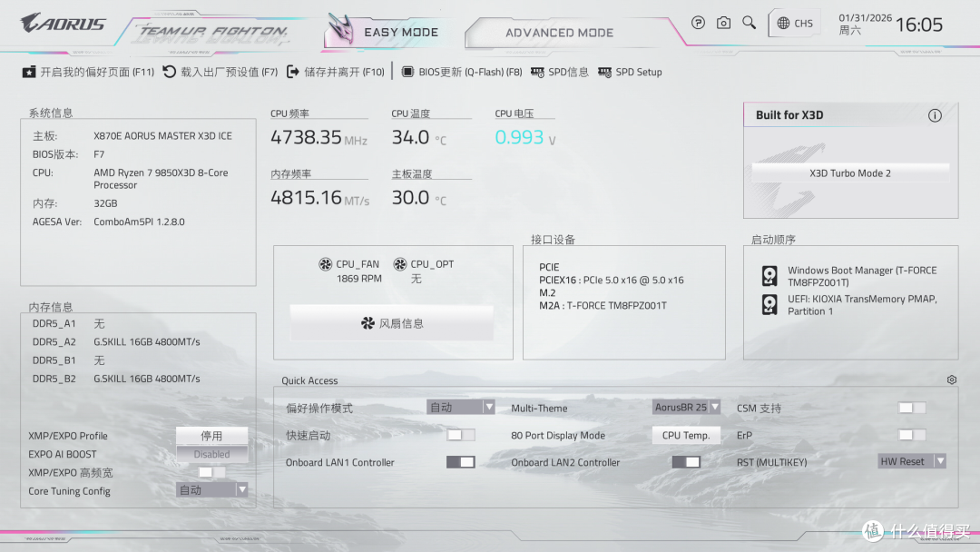Open SPD Setup menu item
980x552 pixels.
tap(630, 72)
